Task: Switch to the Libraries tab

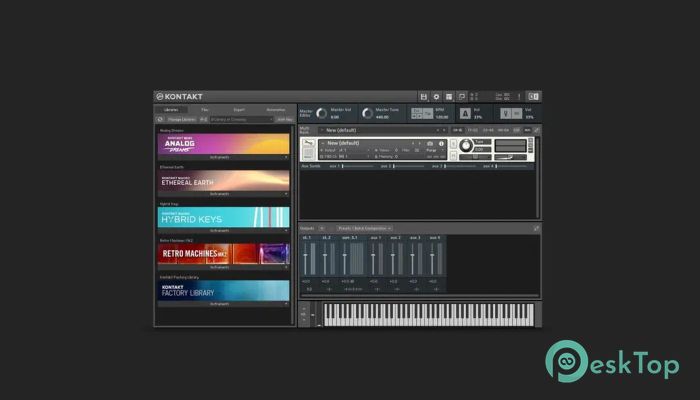Action: coord(171,109)
